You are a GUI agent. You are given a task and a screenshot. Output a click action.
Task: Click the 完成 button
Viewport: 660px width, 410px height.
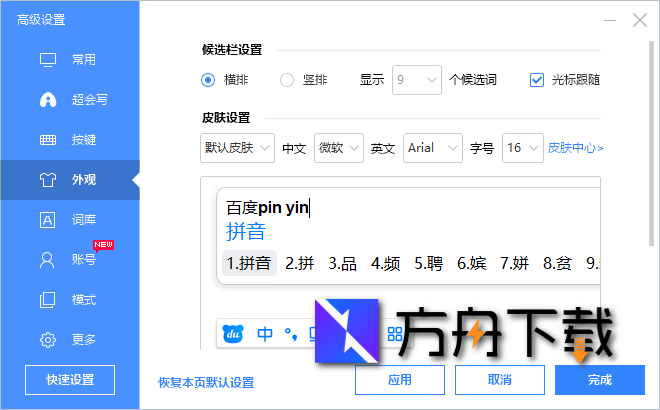click(600, 380)
